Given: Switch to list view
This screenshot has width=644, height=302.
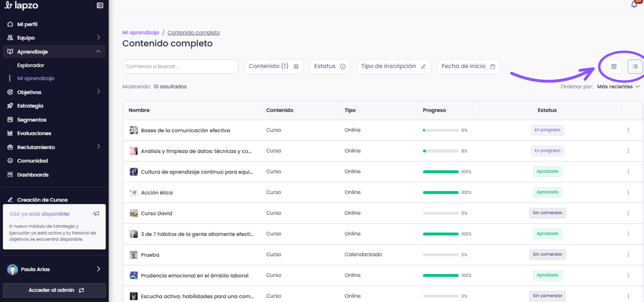Looking at the screenshot, I should [x=635, y=67].
